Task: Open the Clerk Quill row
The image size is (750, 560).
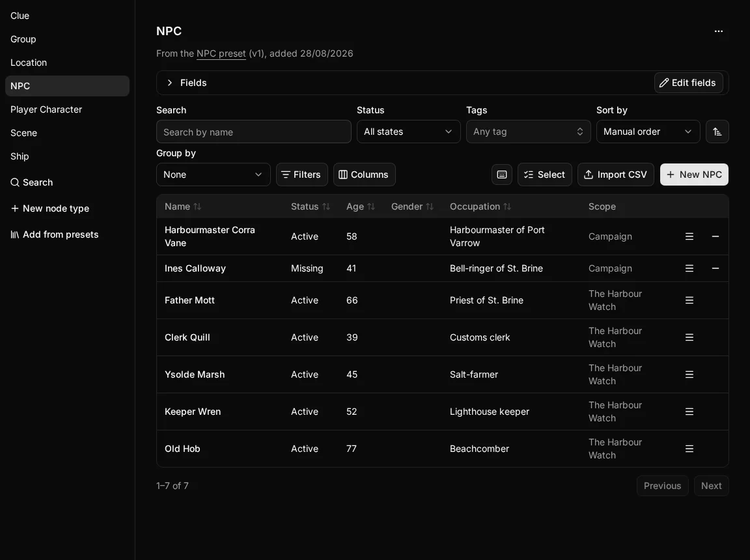Action: pyautogui.click(x=443, y=337)
